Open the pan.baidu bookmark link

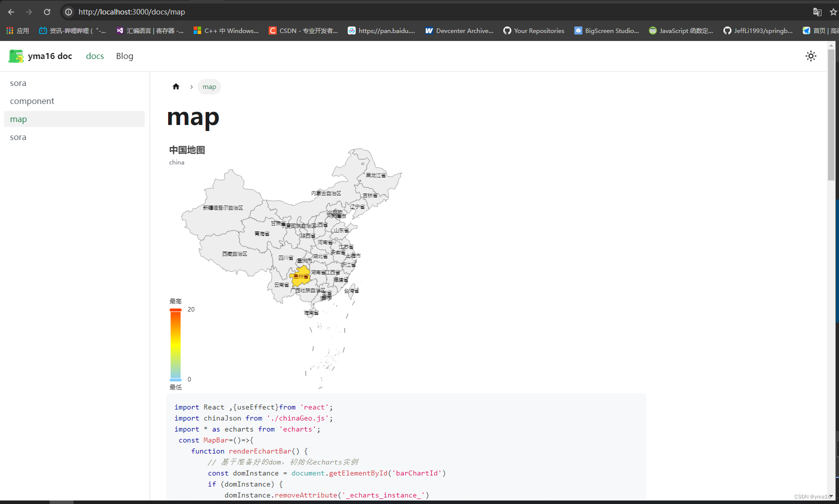(x=381, y=30)
